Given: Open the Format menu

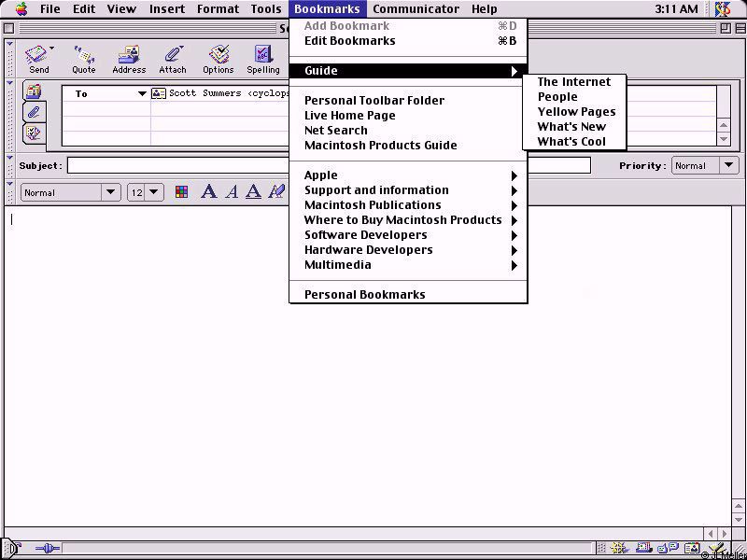Looking at the screenshot, I should click(x=218, y=9).
